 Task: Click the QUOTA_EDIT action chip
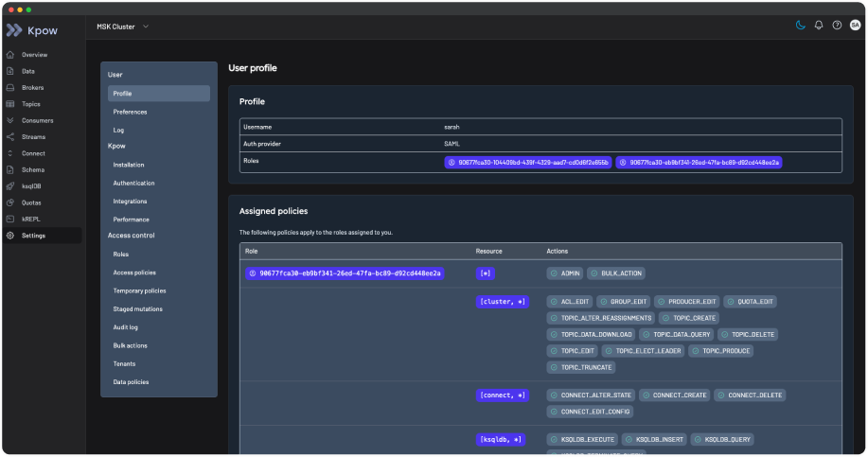(x=750, y=302)
